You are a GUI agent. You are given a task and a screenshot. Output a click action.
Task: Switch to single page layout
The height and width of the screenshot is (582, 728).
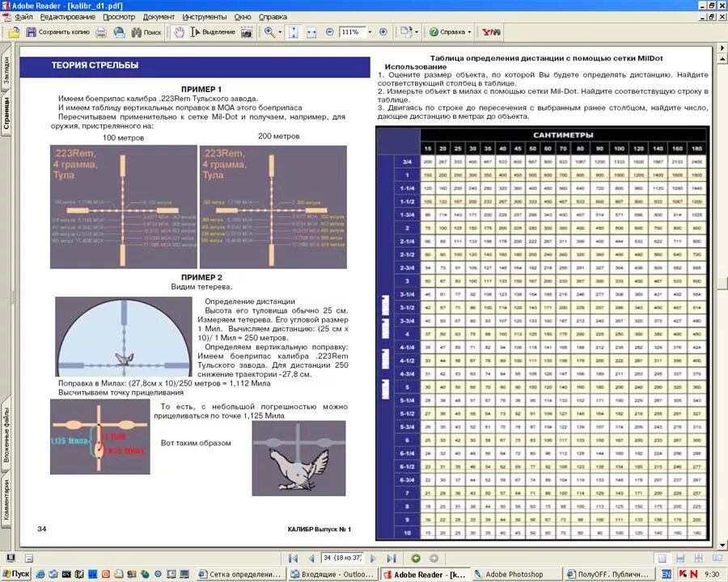pyautogui.click(x=662, y=559)
